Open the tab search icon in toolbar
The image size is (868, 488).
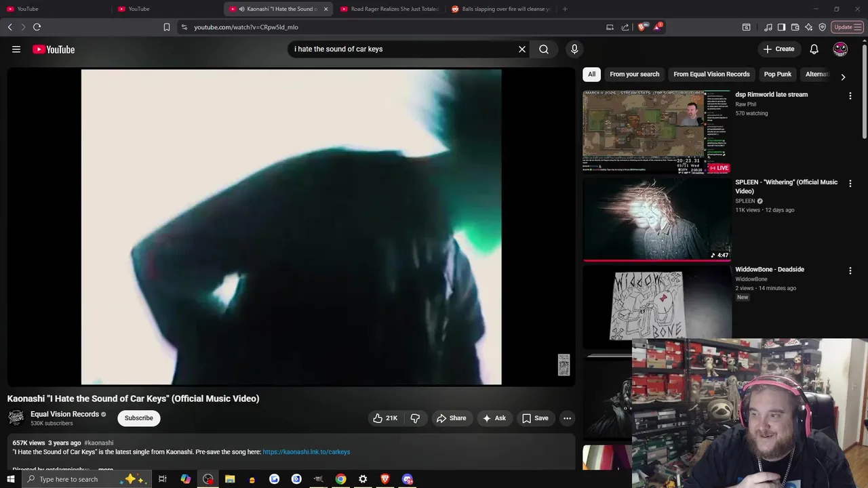pyautogui.click(x=746, y=27)
